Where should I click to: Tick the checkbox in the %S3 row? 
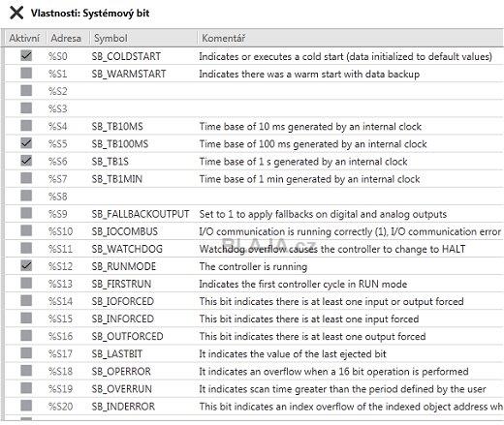tap(26, 107)
